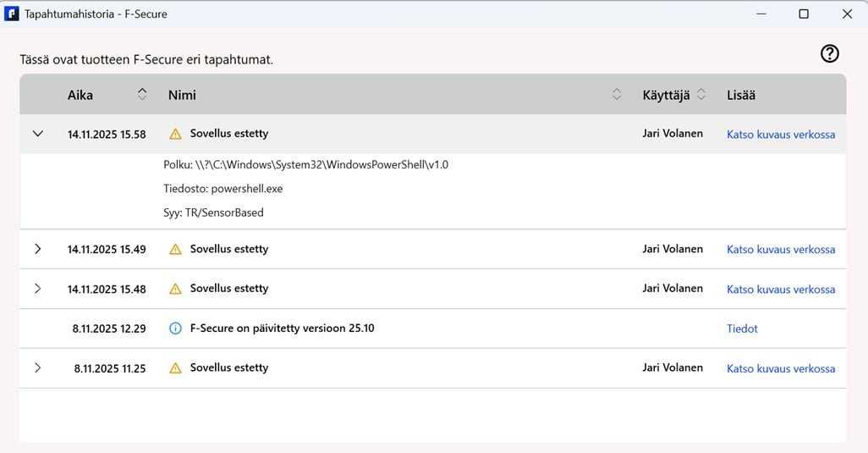Image resolution: width=868 pixels, height=453 pixels.
Task: Click warning icon of 14.11.2025 15.48 event
Action: pyautogui.click(x=175, y=289)
